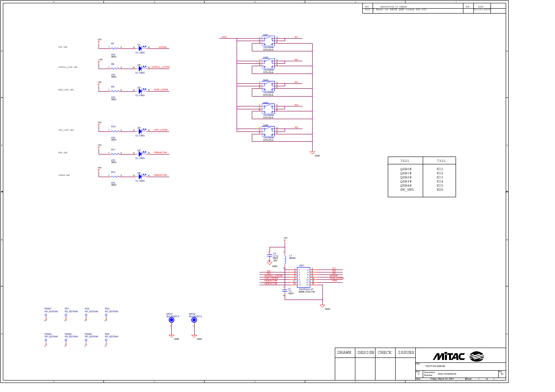Select push switch symbol SW2

tap(268, 63)
